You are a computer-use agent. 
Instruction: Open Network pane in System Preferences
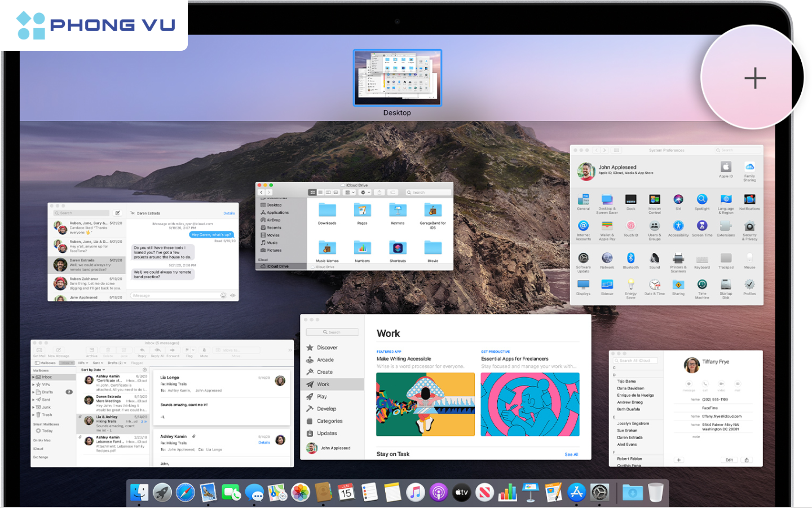click(x=607, y=260)
